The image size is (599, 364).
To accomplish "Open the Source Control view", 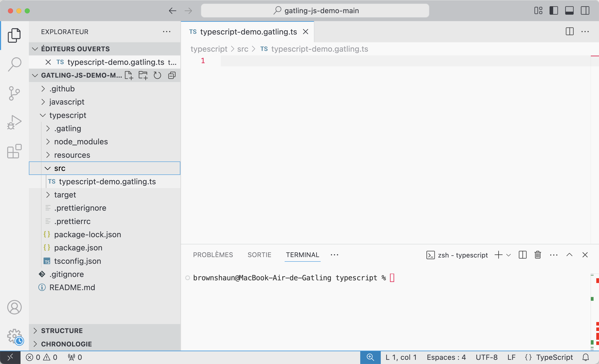I will (x=14, y=93).
